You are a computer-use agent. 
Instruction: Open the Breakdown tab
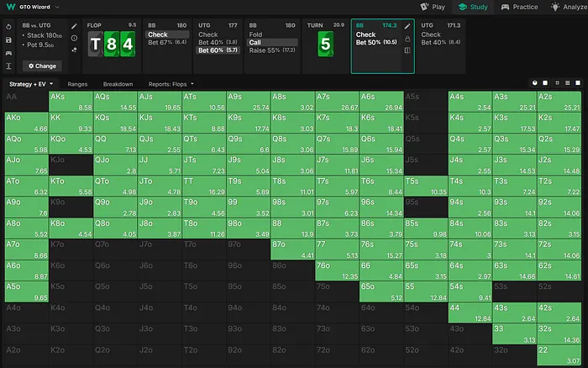click(x=118, y=84)
